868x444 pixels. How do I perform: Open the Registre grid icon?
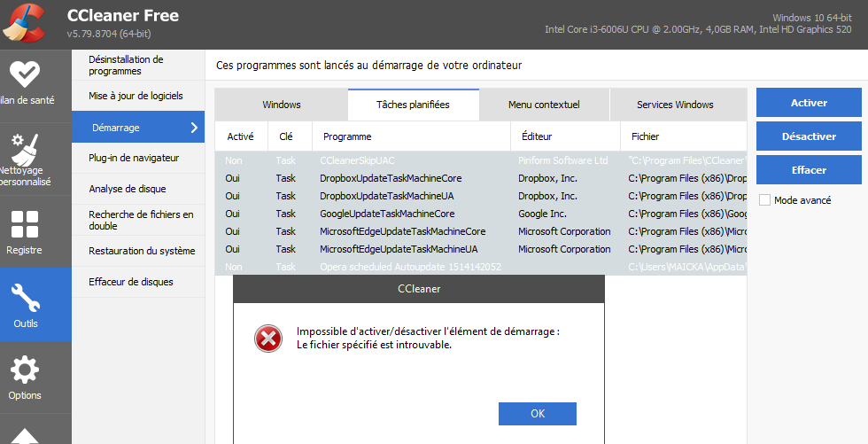pos(25,224)
